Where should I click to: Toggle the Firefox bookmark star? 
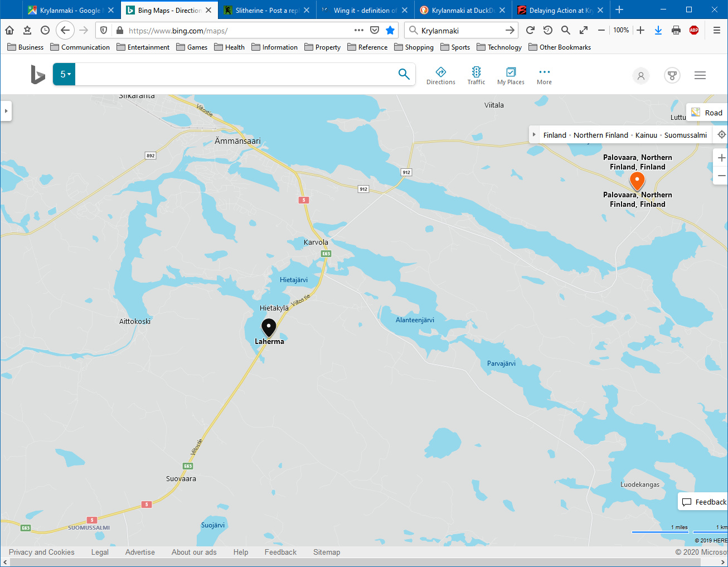[390, 30]
